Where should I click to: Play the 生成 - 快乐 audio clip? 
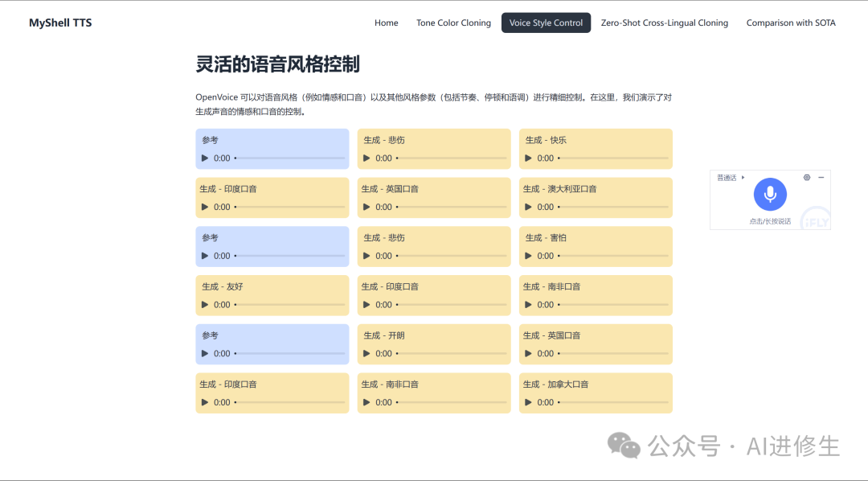(x=529, y=158)
